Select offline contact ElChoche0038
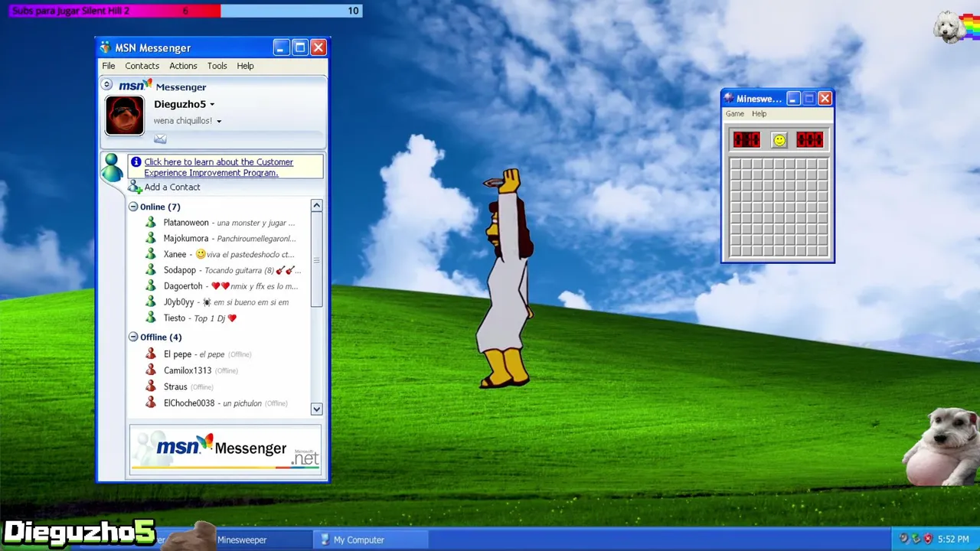The width and height of the screenshot is (980, 551). pos(226,403)
